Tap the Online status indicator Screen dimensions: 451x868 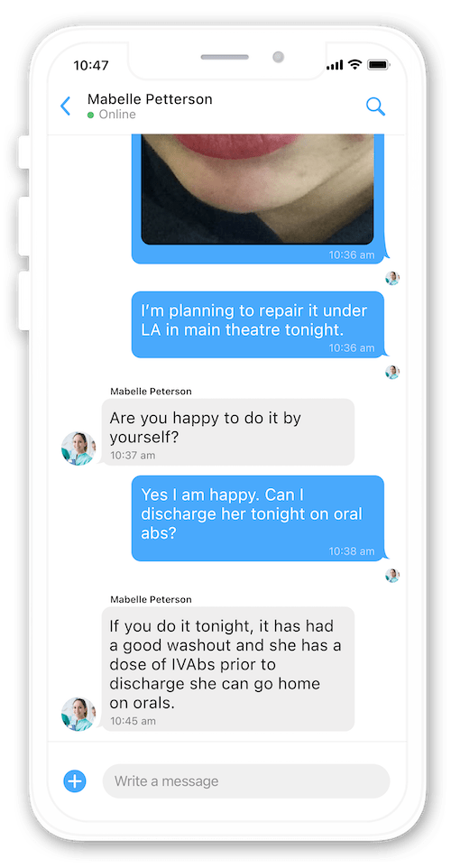(112, 115)
